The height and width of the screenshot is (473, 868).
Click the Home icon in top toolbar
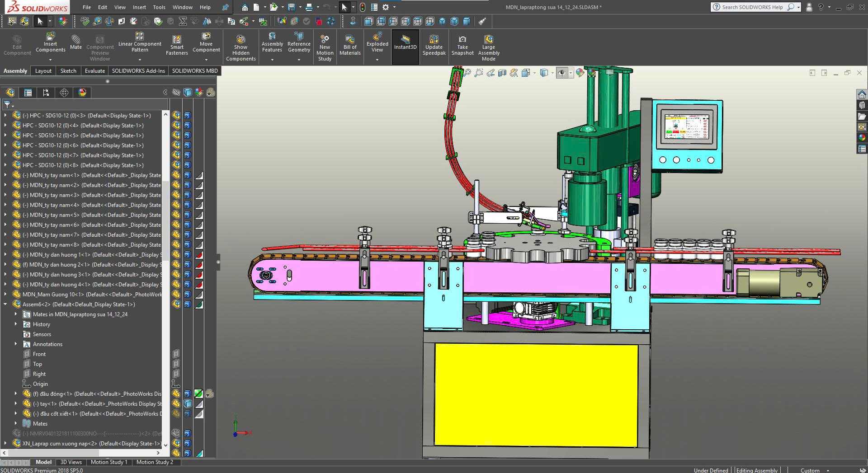click(x=245, y=7)
